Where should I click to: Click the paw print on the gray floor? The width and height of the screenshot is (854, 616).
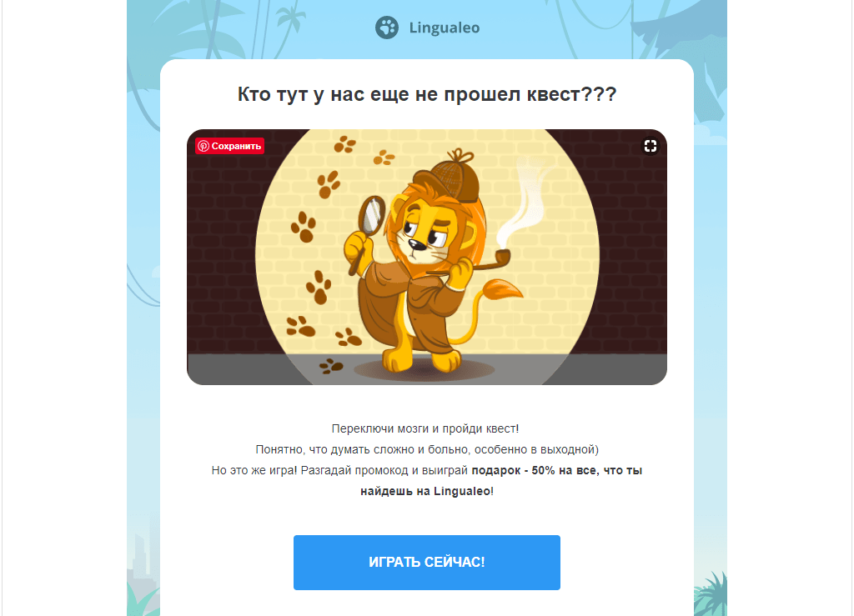pyautogui.click(x=331, y=366)
